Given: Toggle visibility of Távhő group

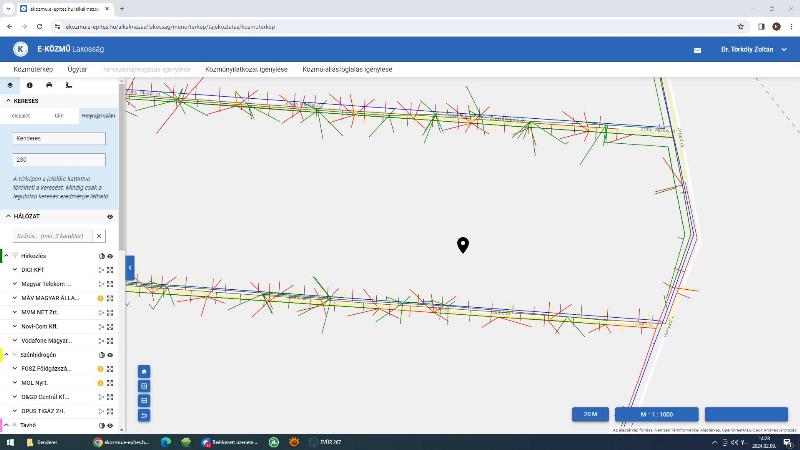Looking at the screenshot, I should click(110, 426).
